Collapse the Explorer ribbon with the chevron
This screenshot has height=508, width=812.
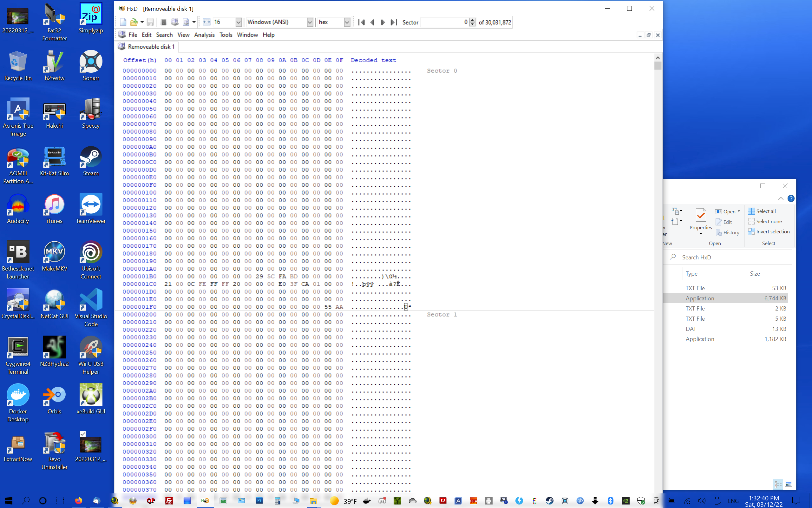781,198
